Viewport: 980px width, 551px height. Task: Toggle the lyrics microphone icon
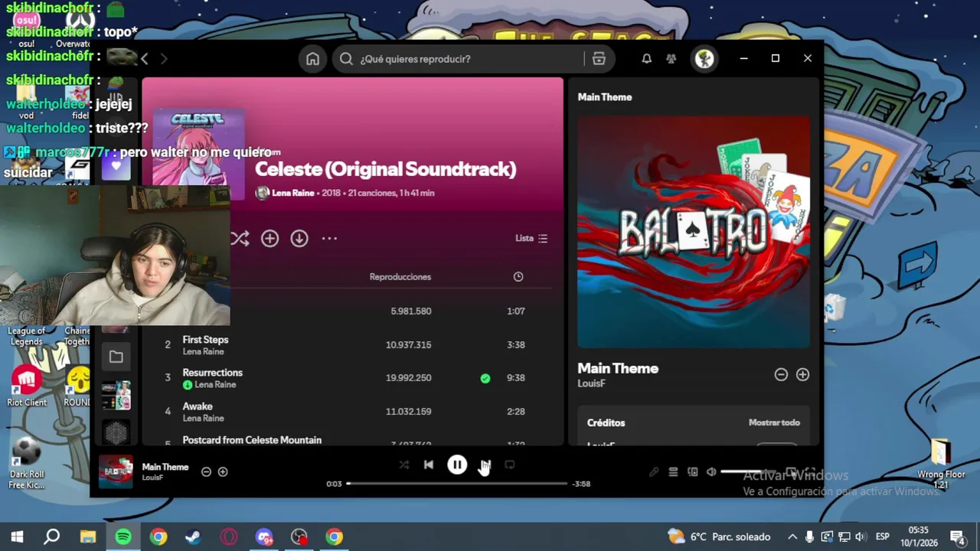[654, 472]
